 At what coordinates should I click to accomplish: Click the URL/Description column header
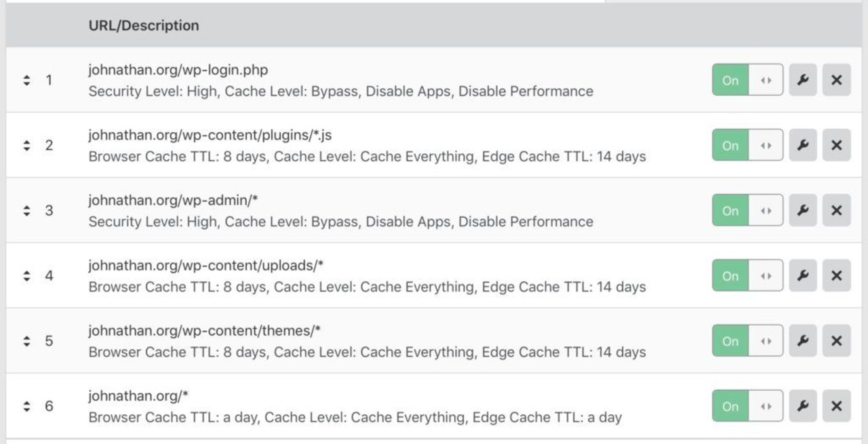click(144, 26)
